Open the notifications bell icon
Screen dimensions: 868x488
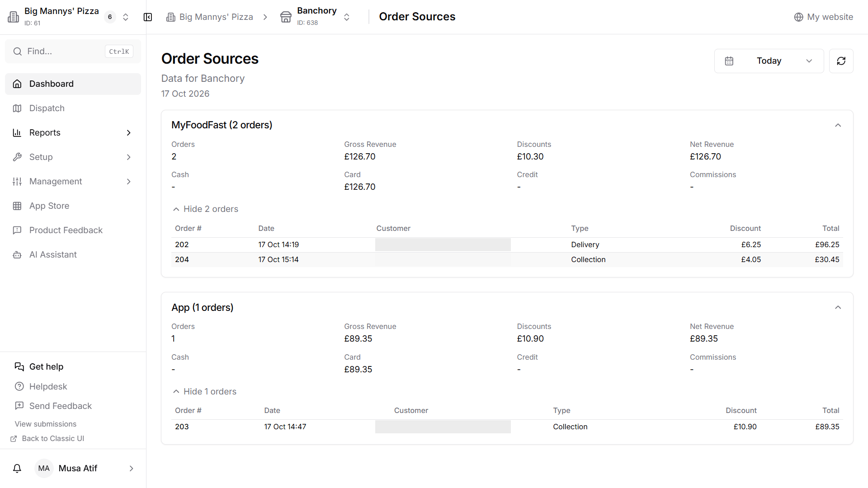click(17, 469)
